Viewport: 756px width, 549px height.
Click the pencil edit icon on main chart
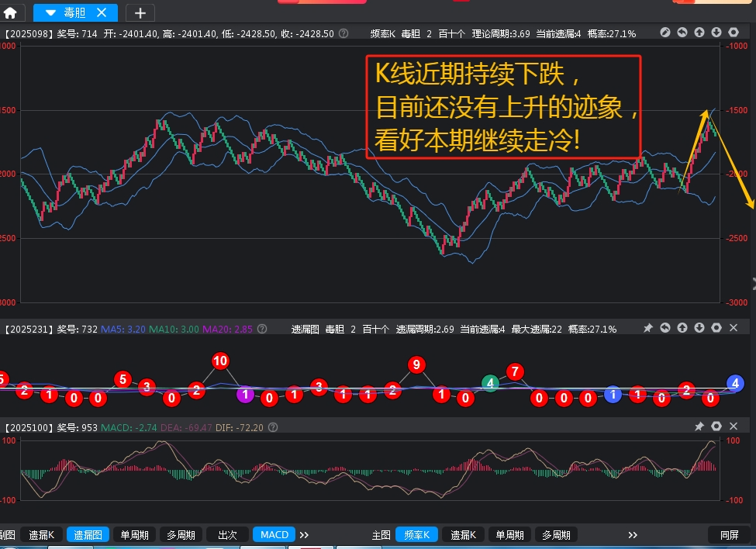pyautogui.click(x=665, y=33)
